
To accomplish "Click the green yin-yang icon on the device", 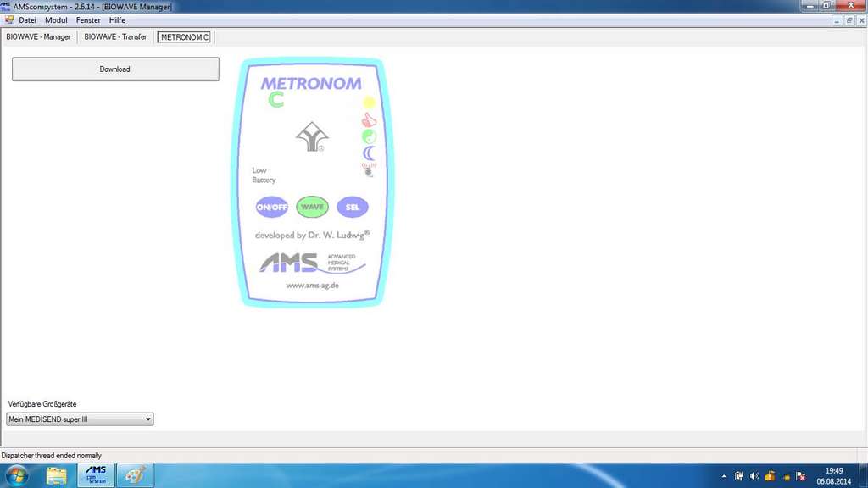I will pyautogui.click(x=370, y=136).
